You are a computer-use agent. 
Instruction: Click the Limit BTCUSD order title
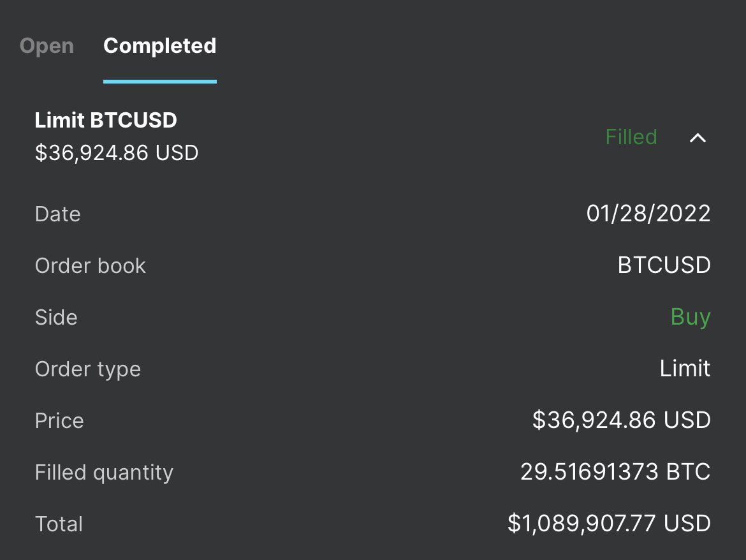pyautogui.click(x=106, y=120)
